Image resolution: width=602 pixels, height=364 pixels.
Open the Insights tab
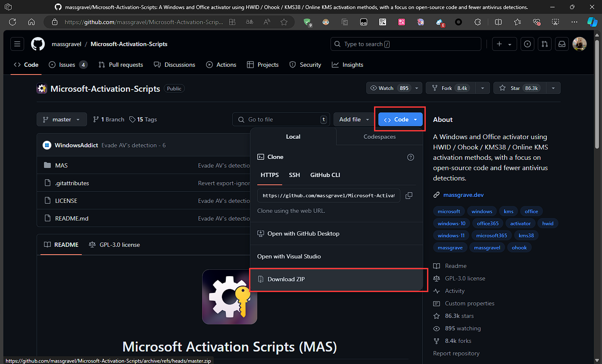pos(347,65)
